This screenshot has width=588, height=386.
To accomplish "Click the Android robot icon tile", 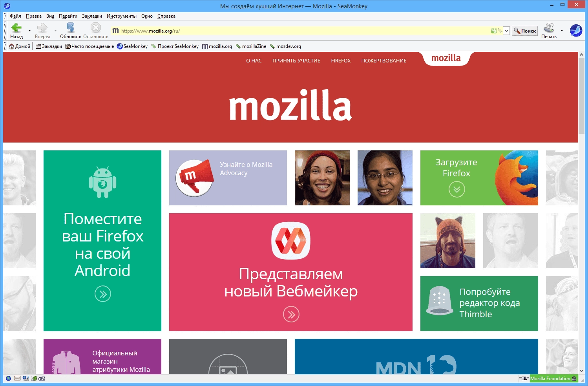I will (102, 182).
